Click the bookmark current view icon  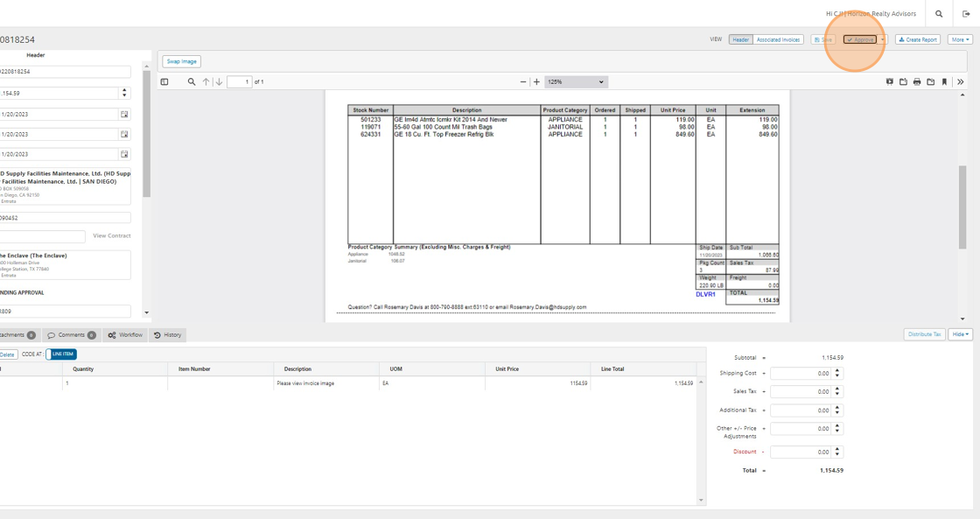coord(944,82)
